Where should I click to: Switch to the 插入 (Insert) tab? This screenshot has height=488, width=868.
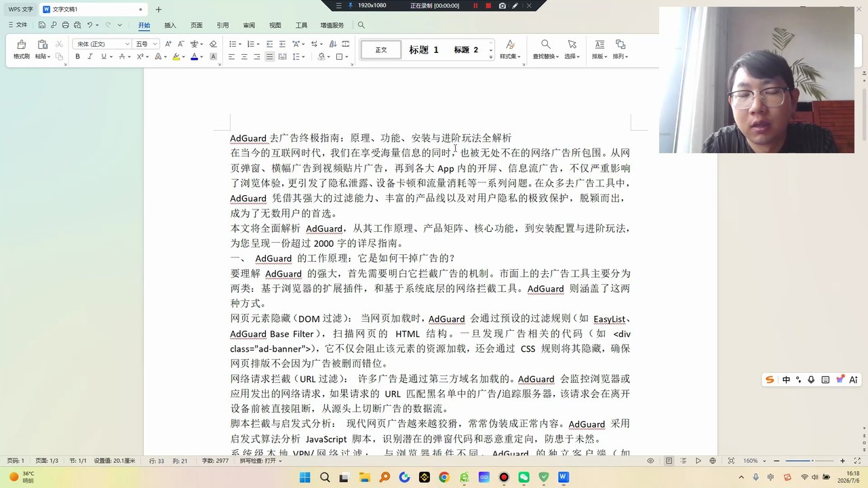(170, 25)
